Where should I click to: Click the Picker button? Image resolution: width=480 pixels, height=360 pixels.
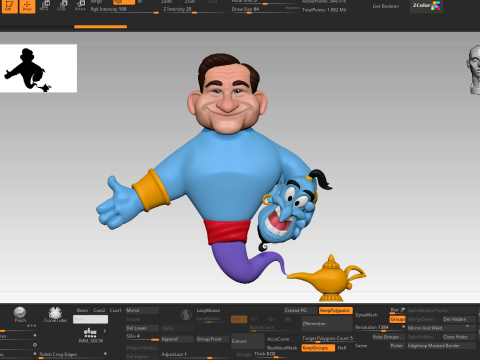[x=397, y=346]
